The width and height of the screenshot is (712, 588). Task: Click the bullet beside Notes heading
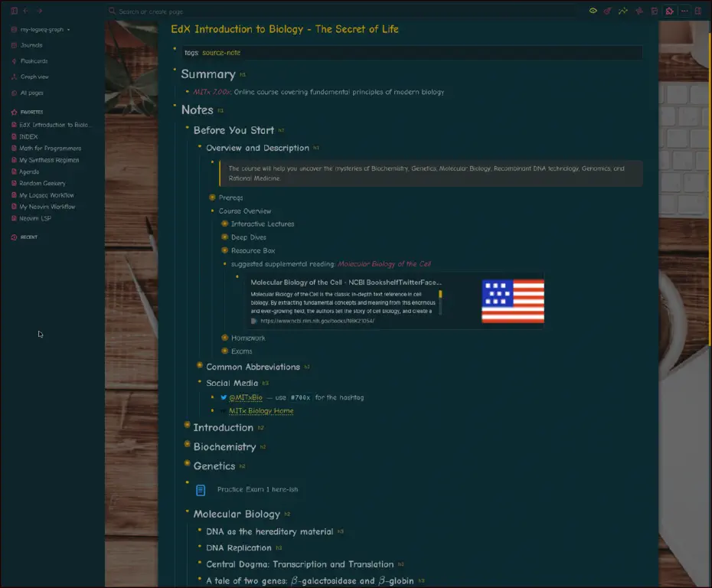(x=175, y=106)
